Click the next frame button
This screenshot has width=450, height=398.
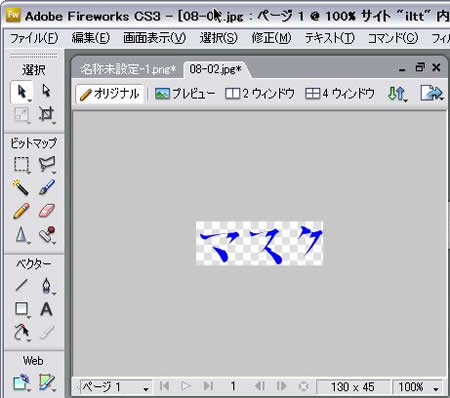281,386
